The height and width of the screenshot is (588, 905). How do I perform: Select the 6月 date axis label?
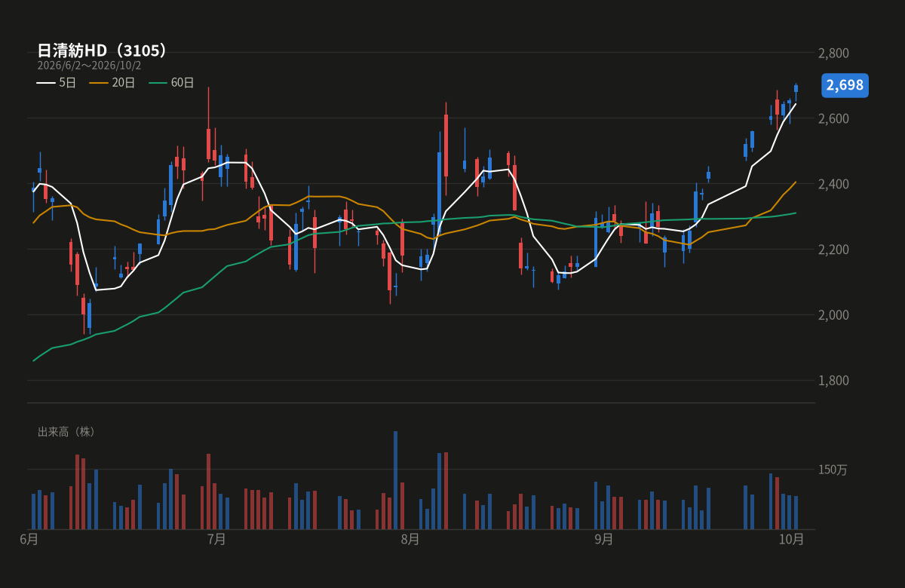click(29, 539)
